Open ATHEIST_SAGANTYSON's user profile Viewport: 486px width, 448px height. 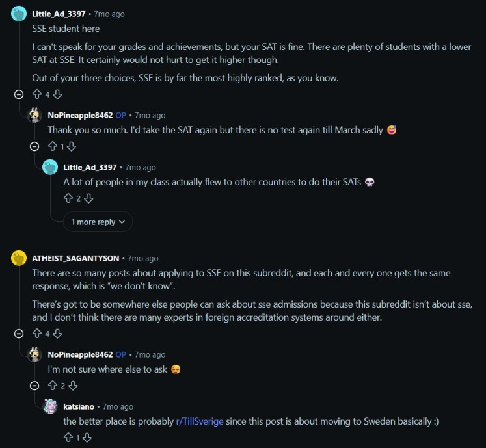pyautogui.click(x=75, y=258)
